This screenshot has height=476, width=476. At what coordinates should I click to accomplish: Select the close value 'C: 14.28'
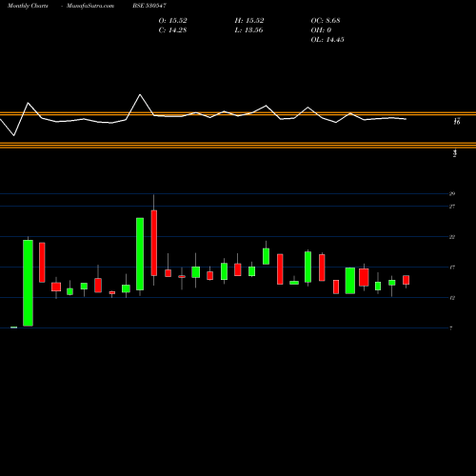click(x=172, y=30)
